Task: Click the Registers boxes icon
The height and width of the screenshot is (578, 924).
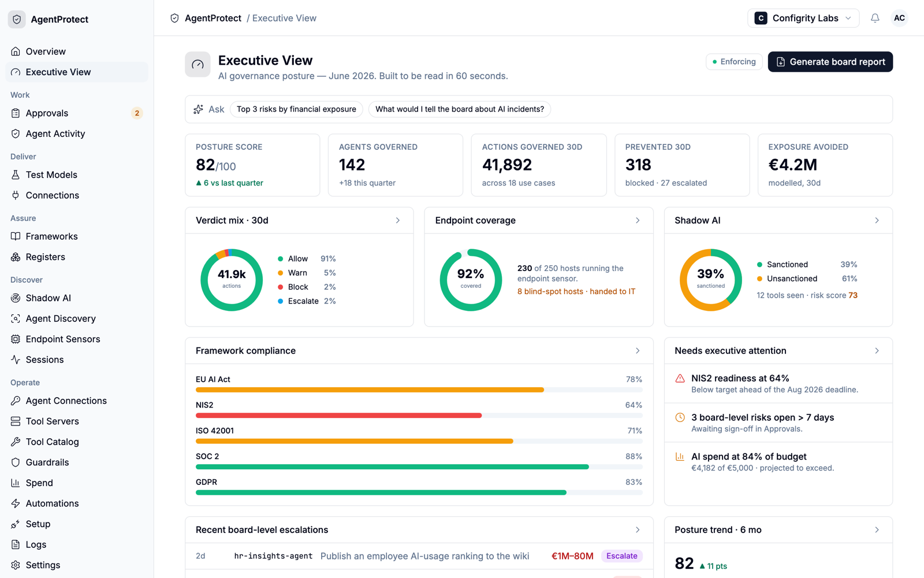Action: 16,257
